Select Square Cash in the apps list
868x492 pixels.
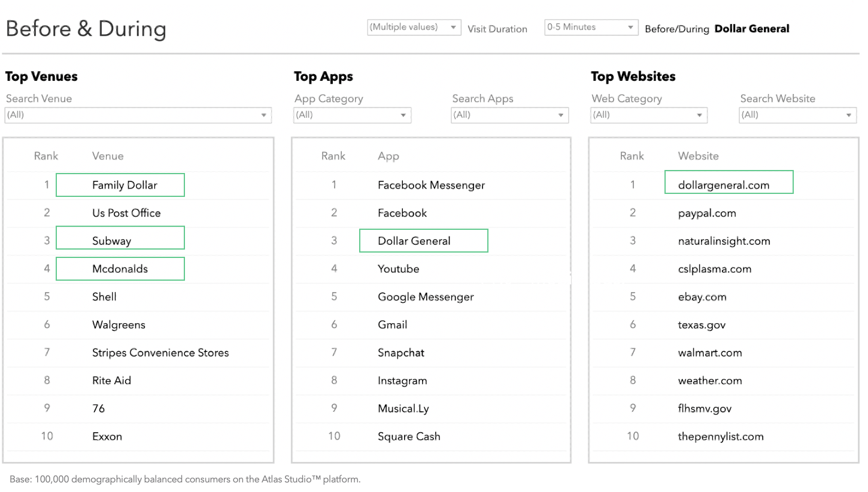point(409,437)
